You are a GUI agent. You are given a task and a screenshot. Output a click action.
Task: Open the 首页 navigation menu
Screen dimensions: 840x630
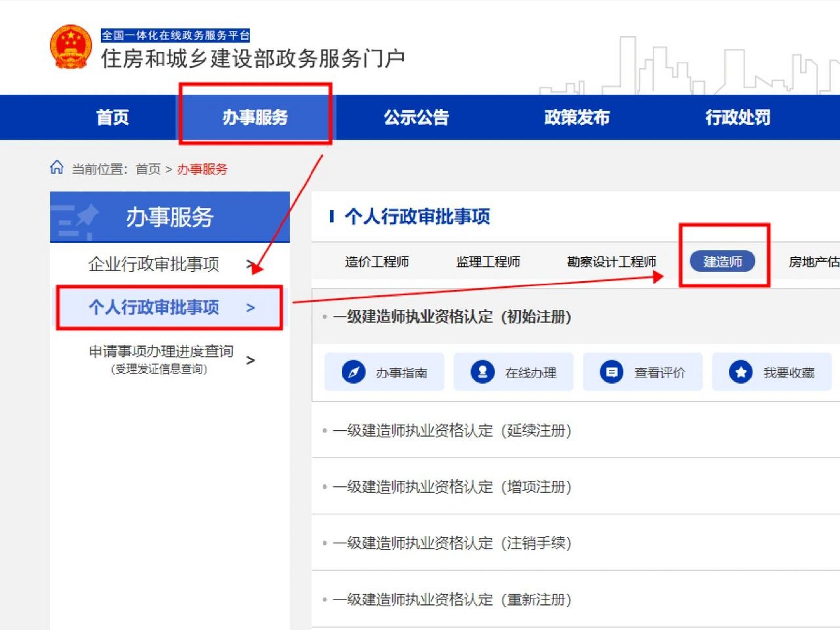click(x=113, y=117)
